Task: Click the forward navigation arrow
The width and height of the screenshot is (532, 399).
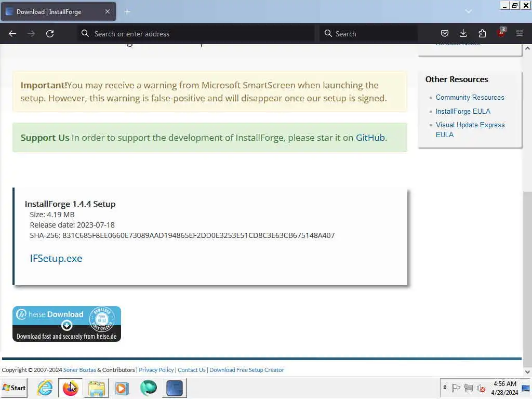Action: (x=31, y=34)
